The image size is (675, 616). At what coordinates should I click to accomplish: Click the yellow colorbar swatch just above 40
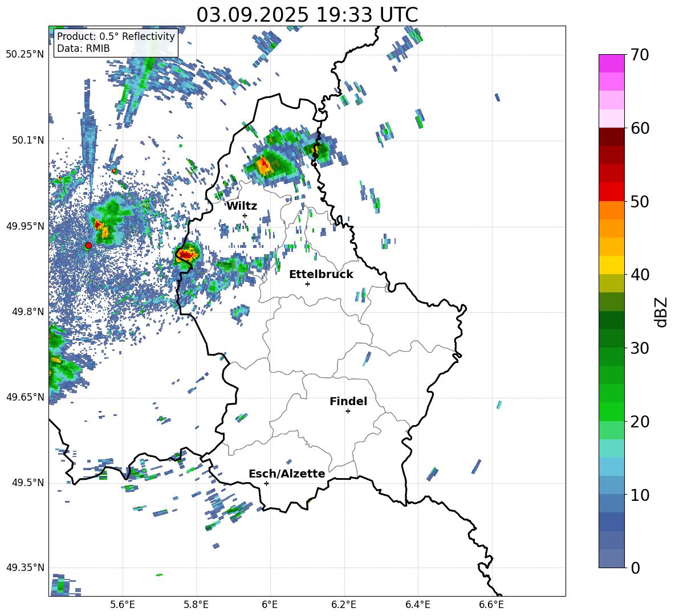611,265
